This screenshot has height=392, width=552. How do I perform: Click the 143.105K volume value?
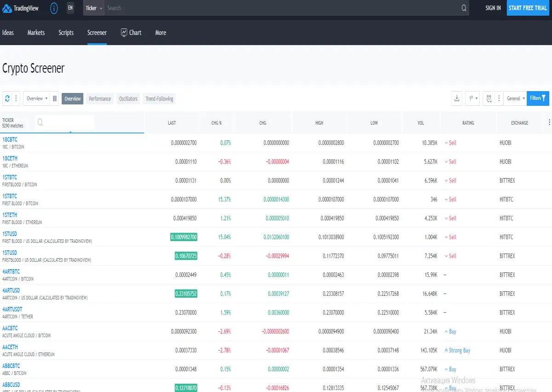pyautogui.click(x=429, y=351)
